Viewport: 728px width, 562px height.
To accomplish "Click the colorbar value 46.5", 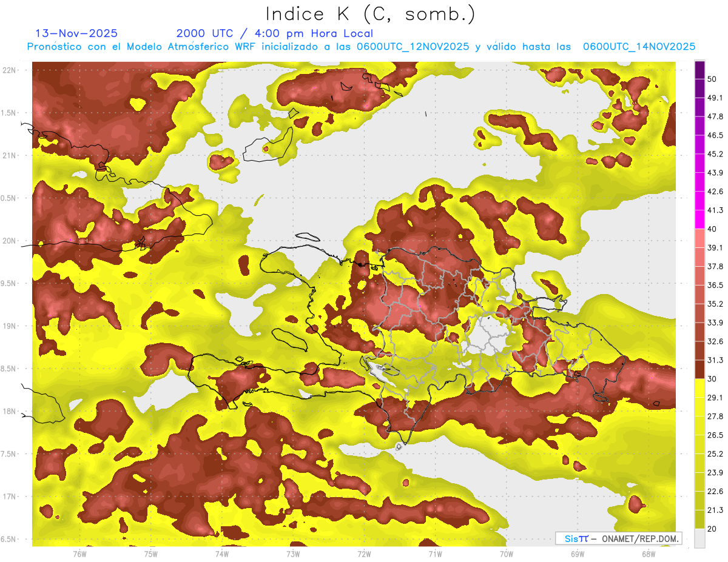I will point(715,135).
